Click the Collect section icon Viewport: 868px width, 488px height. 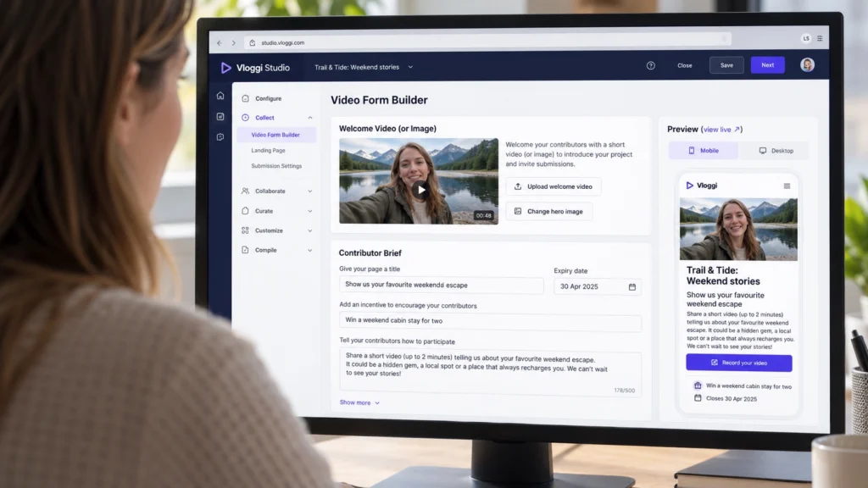[245, 117]
